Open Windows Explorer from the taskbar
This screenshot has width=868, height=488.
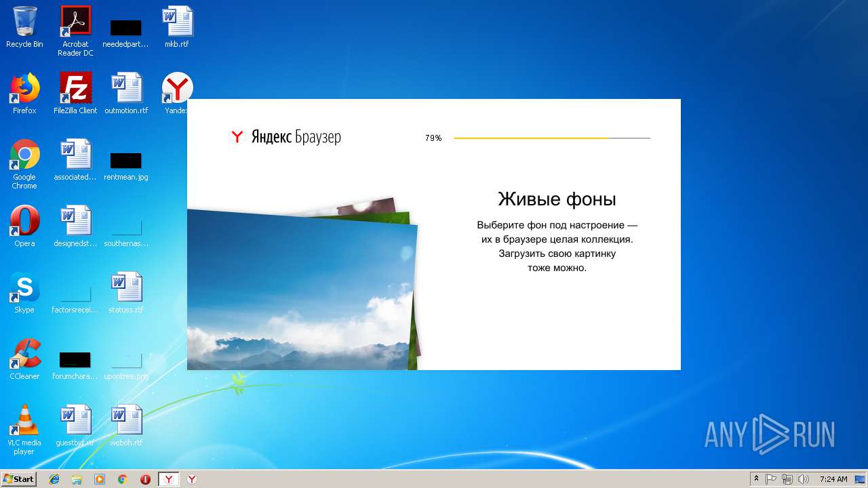tap(77, 479)
